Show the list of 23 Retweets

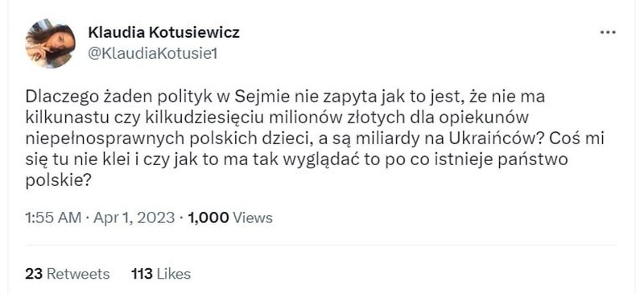[x=68, y=274]
